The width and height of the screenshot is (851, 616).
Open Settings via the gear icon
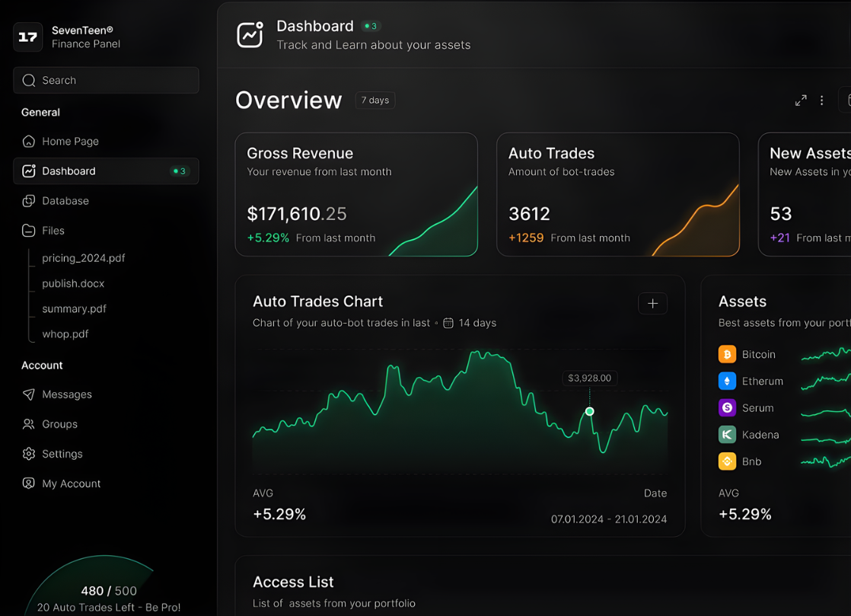point(27,454)
